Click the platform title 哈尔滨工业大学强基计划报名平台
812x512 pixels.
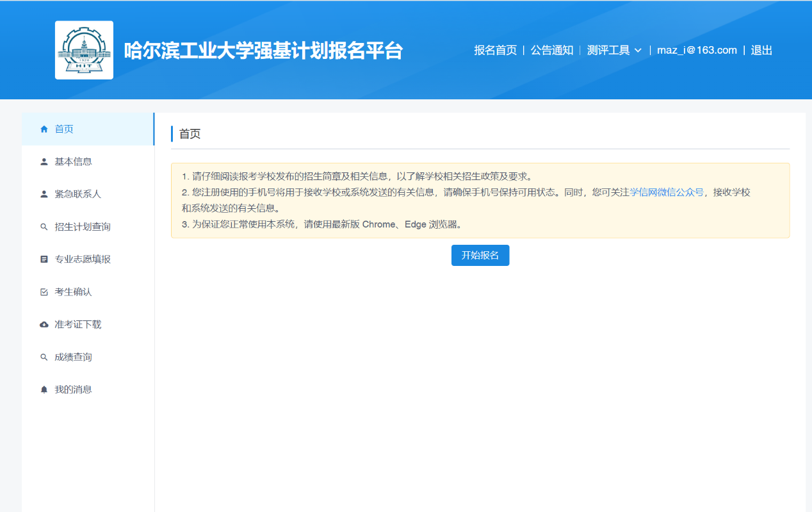(x=263, y=51)
